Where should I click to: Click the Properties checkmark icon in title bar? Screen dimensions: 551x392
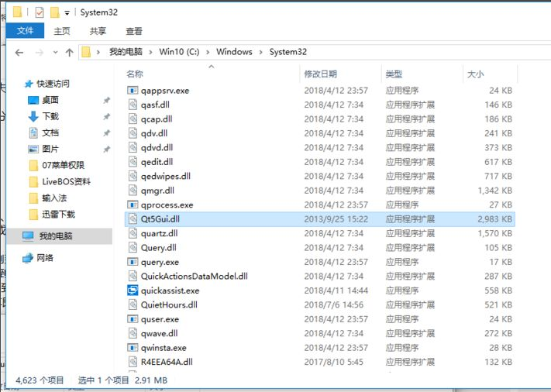click(x=39, y=12)
